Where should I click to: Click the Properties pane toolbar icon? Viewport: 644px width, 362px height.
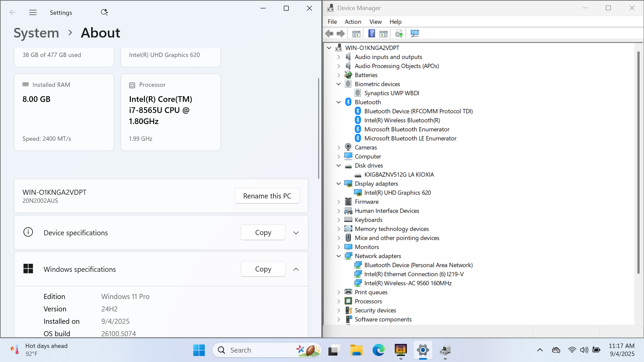tap(383, 34)
